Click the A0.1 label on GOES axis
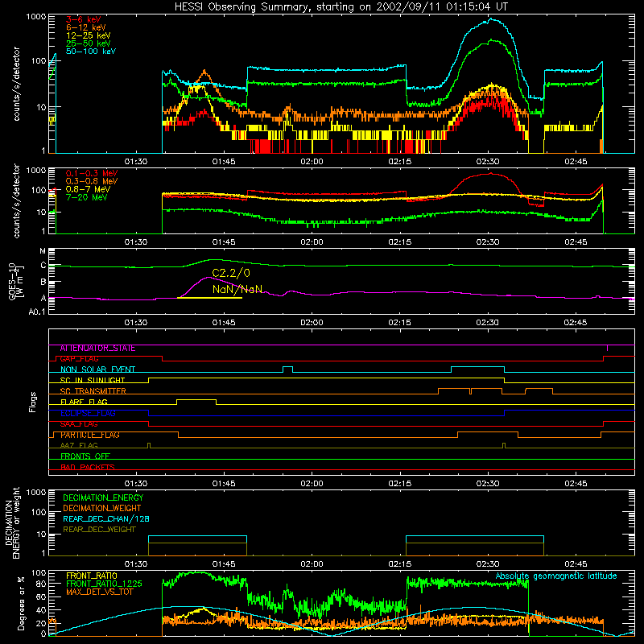The height and width of the screenshot is (644, 644). [x=37, y=312]
